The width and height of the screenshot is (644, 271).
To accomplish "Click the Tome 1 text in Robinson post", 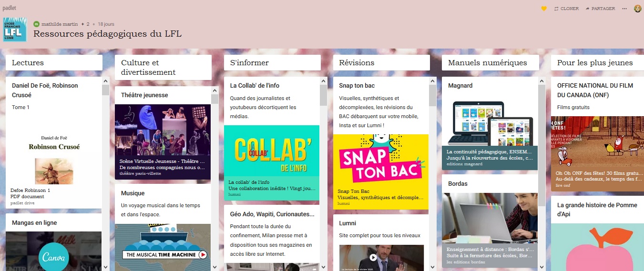I will click(21, 107).
